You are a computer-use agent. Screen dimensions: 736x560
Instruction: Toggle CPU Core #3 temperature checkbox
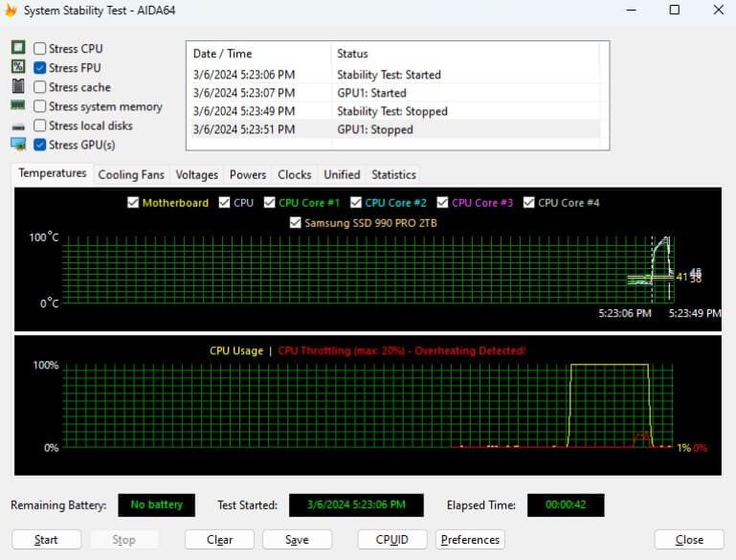click(443, 203)
